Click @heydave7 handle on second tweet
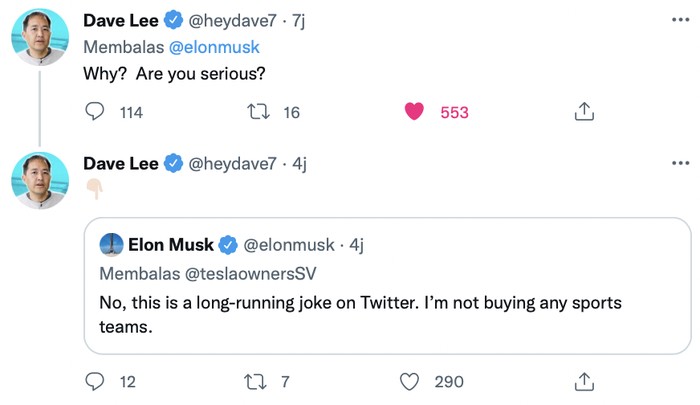 pos(232,163)
